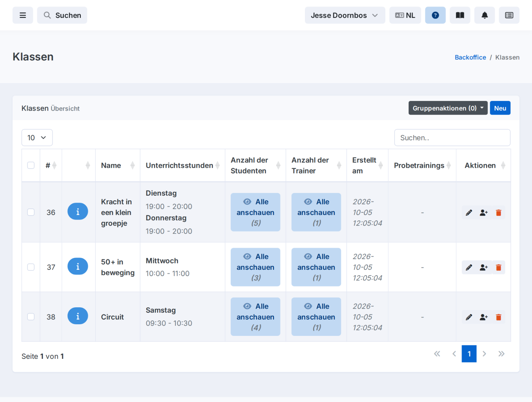
Task: Go to pagination page 1
Action: coord(469,354)
